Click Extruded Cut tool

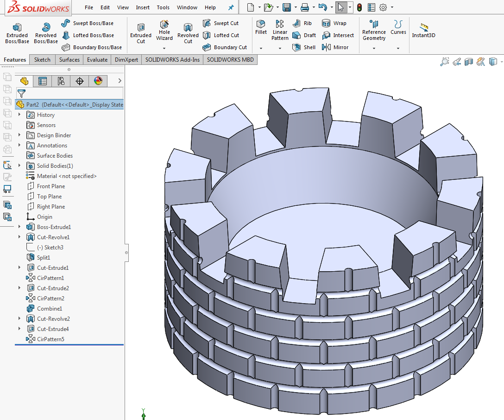(x=141, y=33)
